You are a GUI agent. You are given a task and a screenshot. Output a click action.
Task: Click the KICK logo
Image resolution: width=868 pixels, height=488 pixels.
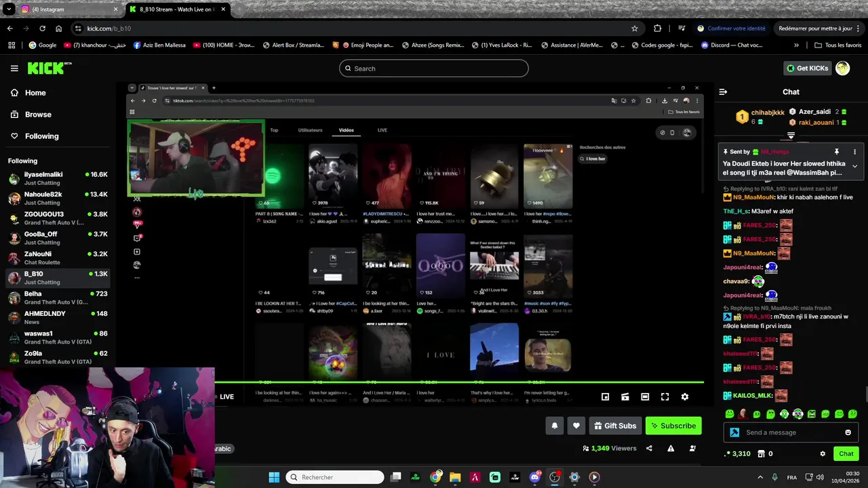pyautogui.click(x=49, y=68)
